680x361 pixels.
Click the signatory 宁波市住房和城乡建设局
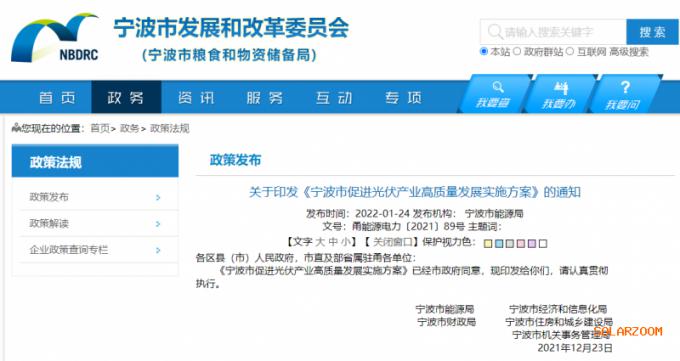point(559,322)
